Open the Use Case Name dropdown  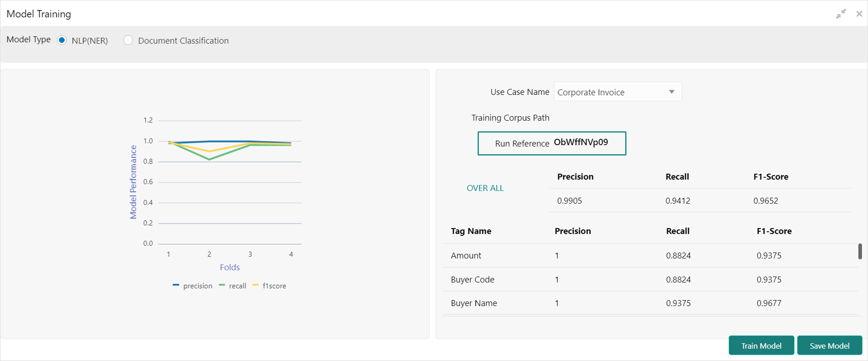point(617,92)
